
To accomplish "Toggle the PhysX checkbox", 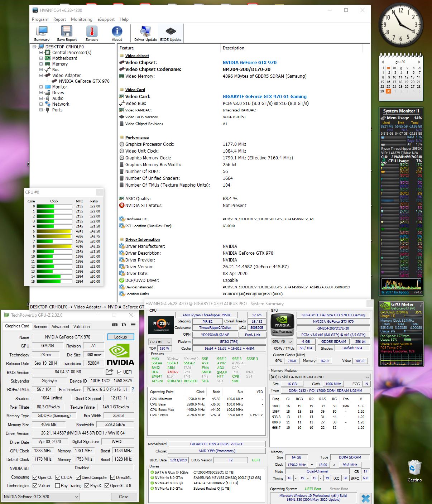I will point(87,486).
